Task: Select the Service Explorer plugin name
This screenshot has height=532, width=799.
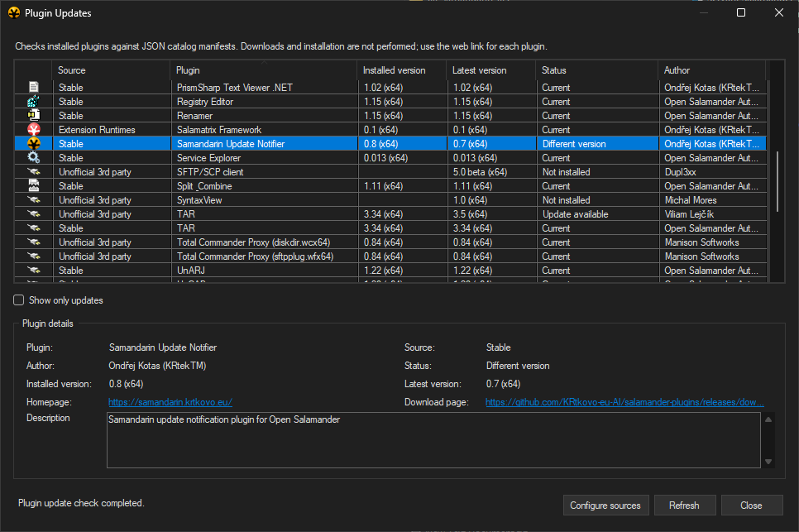Action: (208, 158)
